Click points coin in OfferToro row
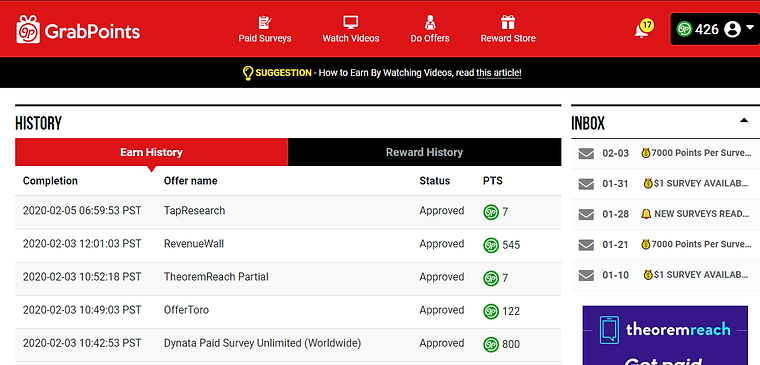 pos(491,311)
